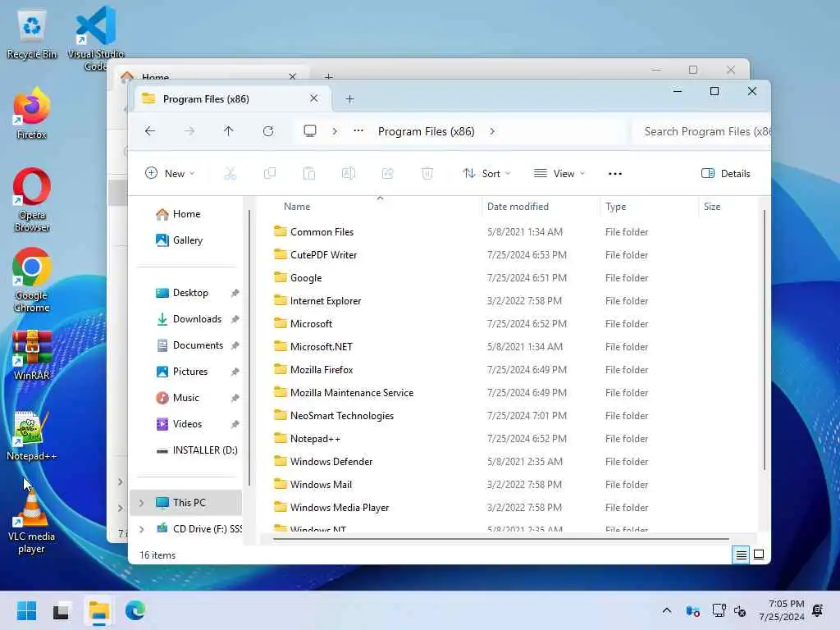Launch Microsoft Edge from taskbar
Screen dimensions: 840x630
(x=135, y=610)
